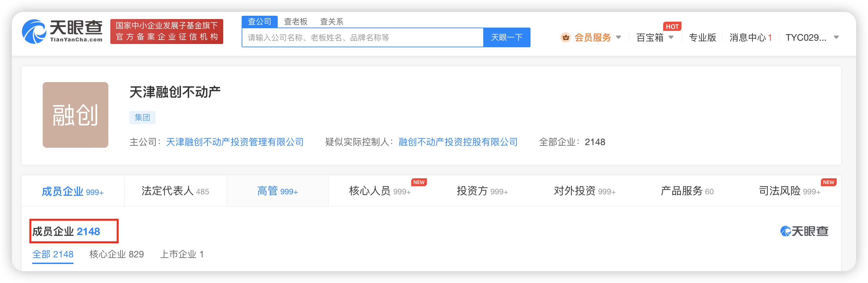This screenshot has height=283, width=868.
Task: Open 融创不动产投资控股有限公司 controller link
Action: pos(458,142)
